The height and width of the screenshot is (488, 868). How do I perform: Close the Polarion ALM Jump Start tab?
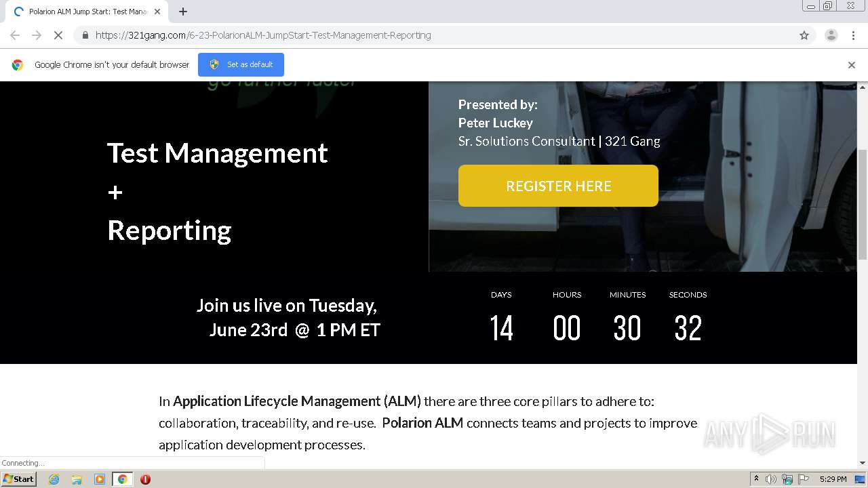pyautogui.click(x=157, y=12)
